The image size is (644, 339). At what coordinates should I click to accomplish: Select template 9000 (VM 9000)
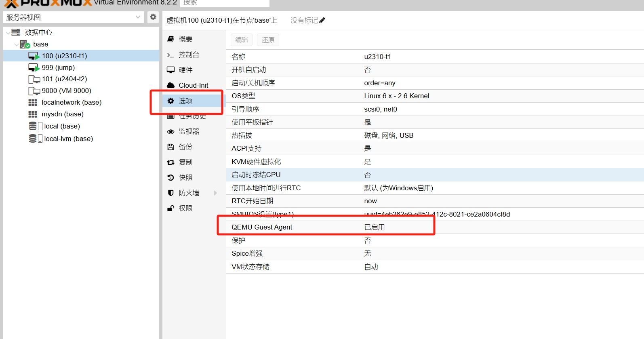click(81, 91)
